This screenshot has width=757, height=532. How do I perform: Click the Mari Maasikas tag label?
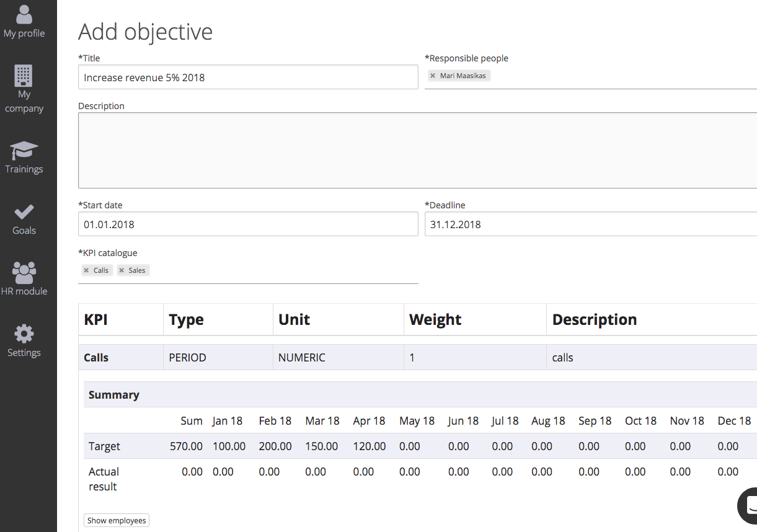pos(463,76)
